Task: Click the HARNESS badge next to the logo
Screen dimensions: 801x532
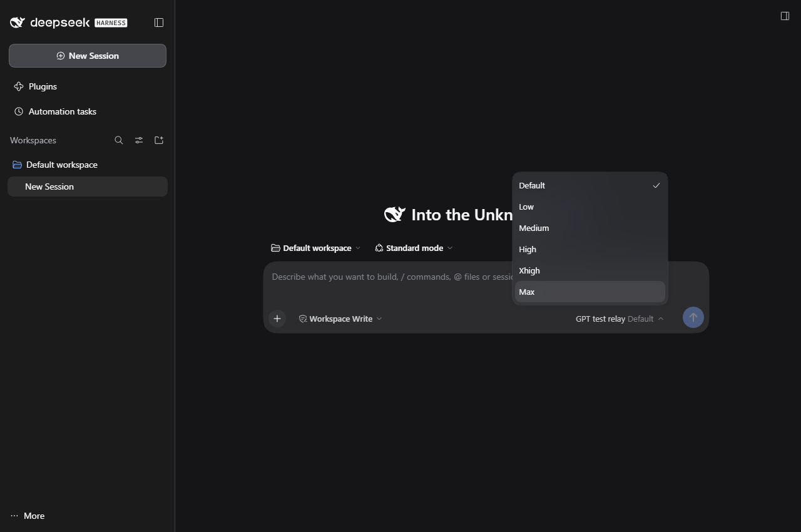Action: pyautogui.click(x=111, y=23)
